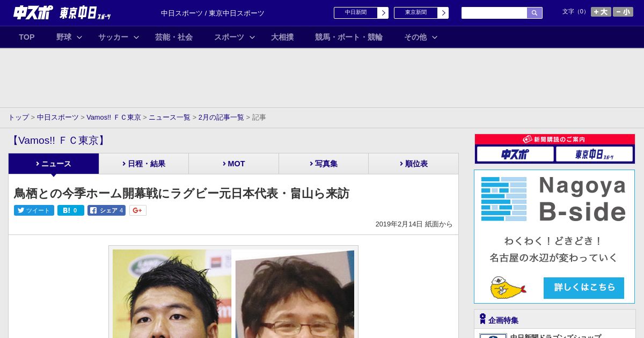Viewport: 644px width, 338px height.
Task: Share article on Google+ button
Action: (138, 210)
